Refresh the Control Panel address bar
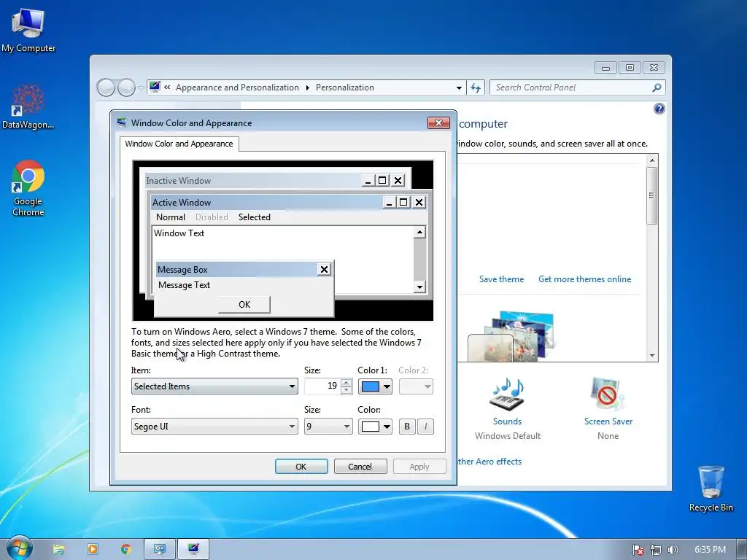 coord(476,87)
